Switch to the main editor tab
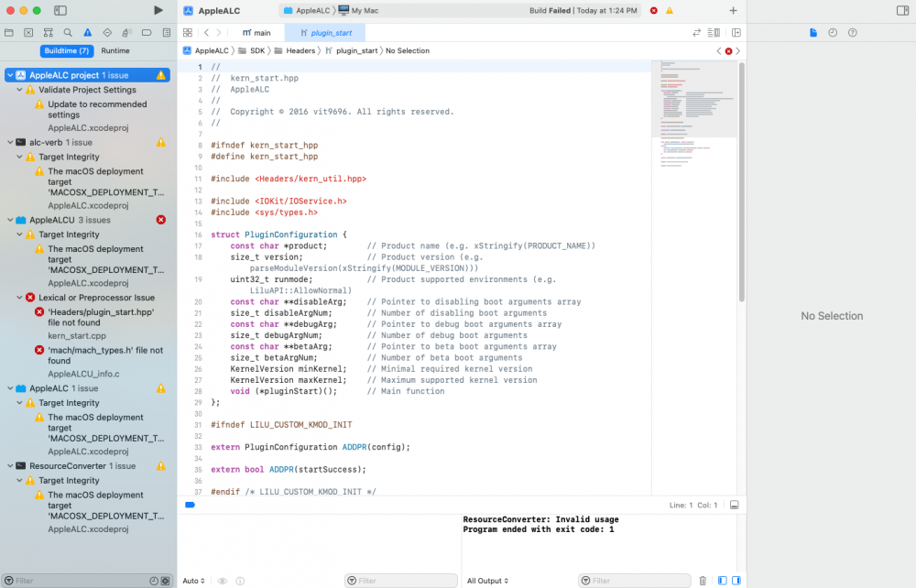The image size is (916, 588). click(256, 33)
